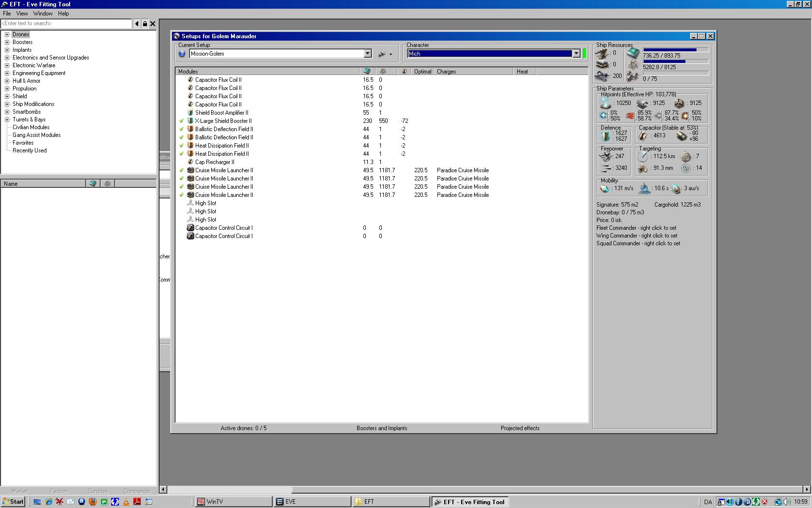Open the View menu
Screen dimensions: 812x508
[22, 14]
